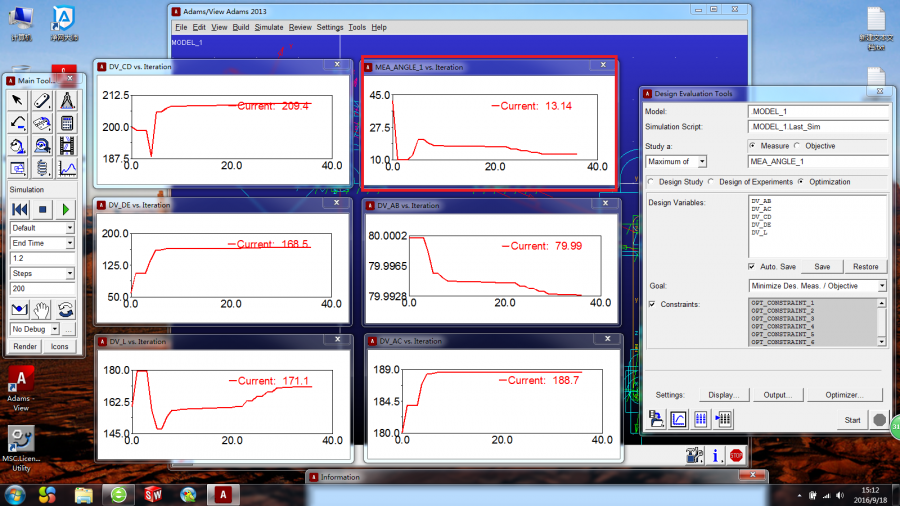Image resolution: width=900 pixels, height=506 pixels.
Task: Open the 'Maximum of' dropdown
Action: point(676,162)
